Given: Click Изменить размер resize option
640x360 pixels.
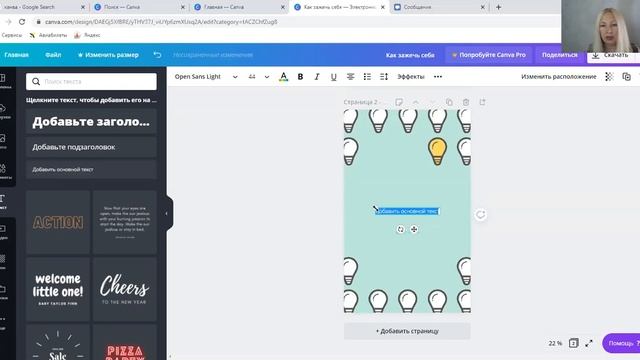Looking at the screenshot, I should [x=108, y=55].
